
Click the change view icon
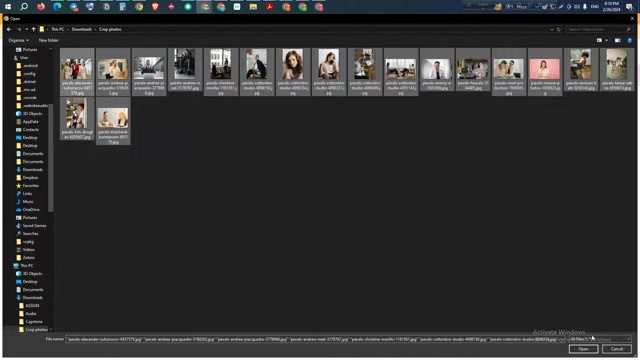coord(599,40)
